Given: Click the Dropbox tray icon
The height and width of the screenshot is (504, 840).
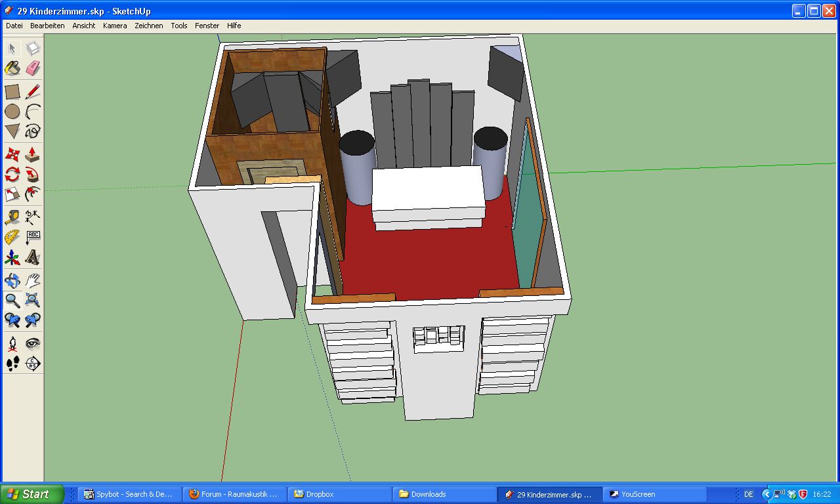Looking at the screenshot, I should click(x=791, y=494).
